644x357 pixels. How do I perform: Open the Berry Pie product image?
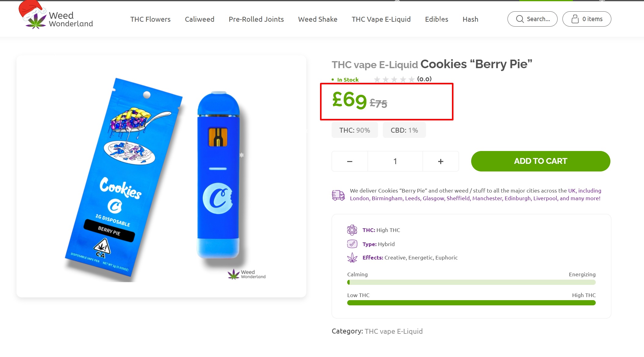161,176
